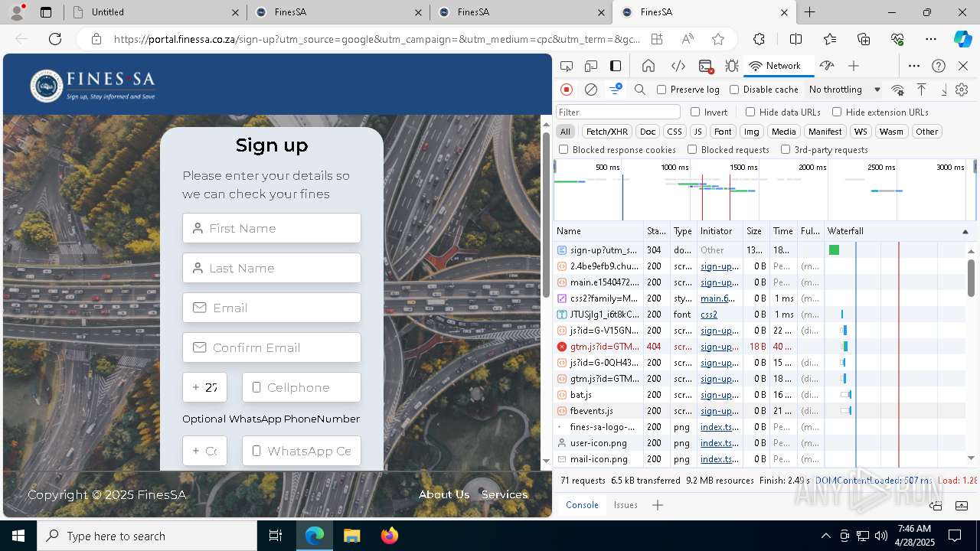Open Network settings gear
980x551 pixels.
962,90
